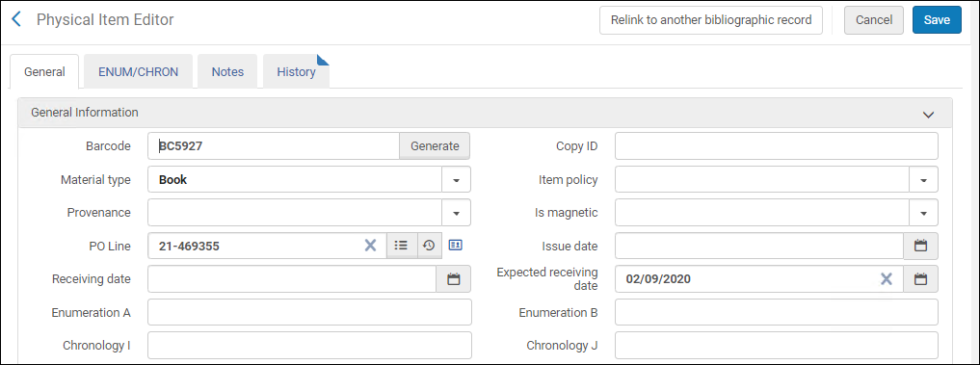
Task: Go back using the blue chevron arrow
Action: pyautogui.click(x=17, y=19)
